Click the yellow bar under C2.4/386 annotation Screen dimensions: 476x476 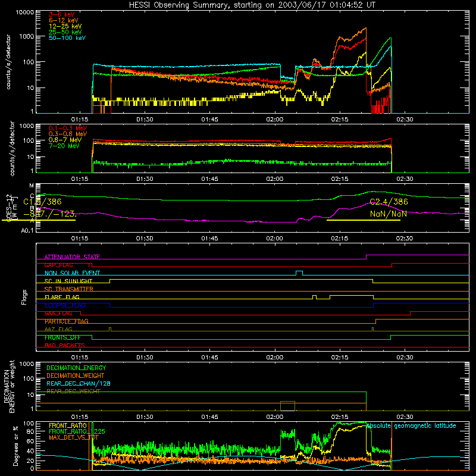[364, 220]
